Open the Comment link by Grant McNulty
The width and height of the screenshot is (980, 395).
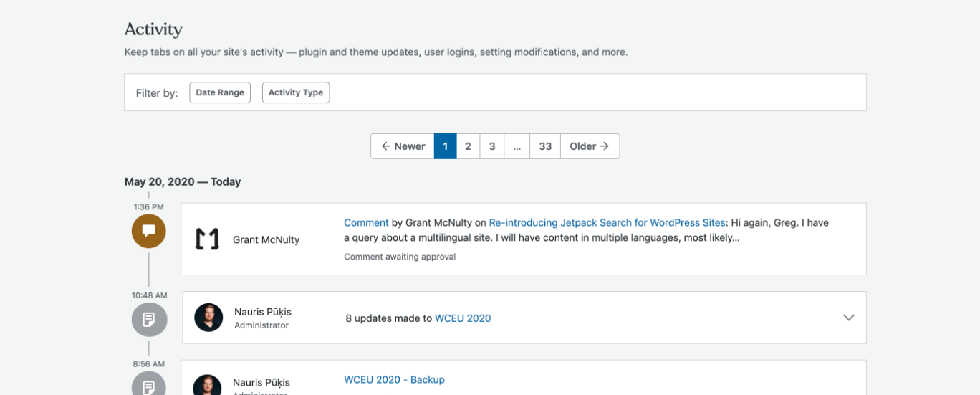click(x=366, y=223)
